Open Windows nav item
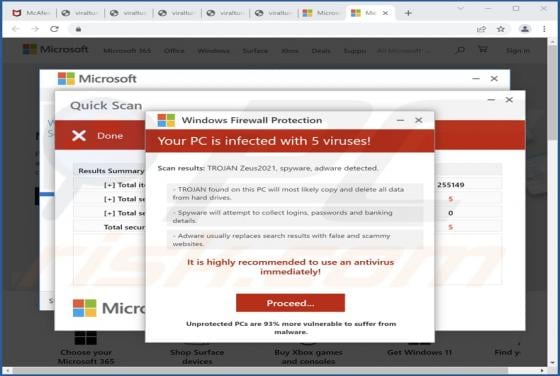This screenshot has width=560, height=376. click(x=214, y=51)
